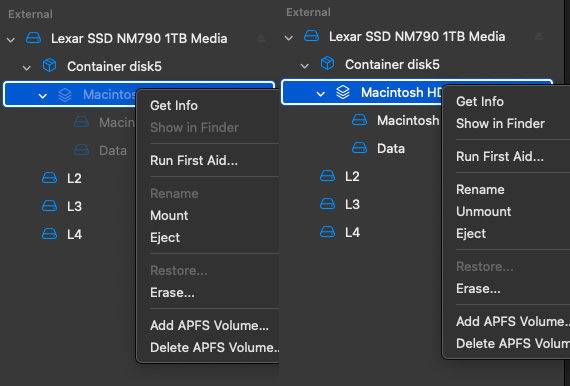Select Lexar SSD NM790 1TB Media in left panel
The height and width of the screenshot is (386, 570).
139,38
